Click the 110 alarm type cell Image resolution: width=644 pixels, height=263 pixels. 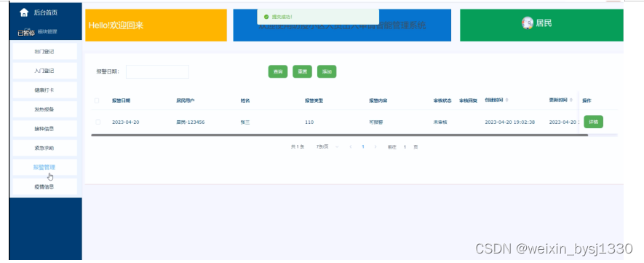pyautogui.click(x=309, y=122)
